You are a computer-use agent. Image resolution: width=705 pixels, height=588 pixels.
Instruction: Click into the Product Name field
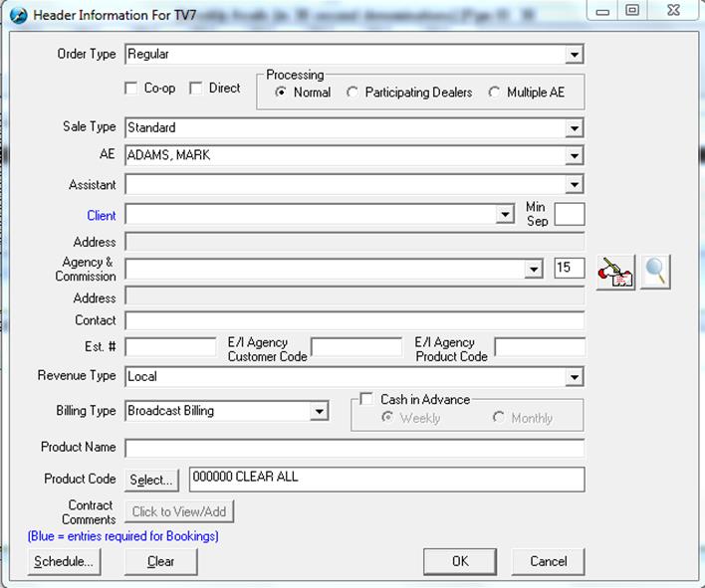pyautogui.click(x=354, y=448)
